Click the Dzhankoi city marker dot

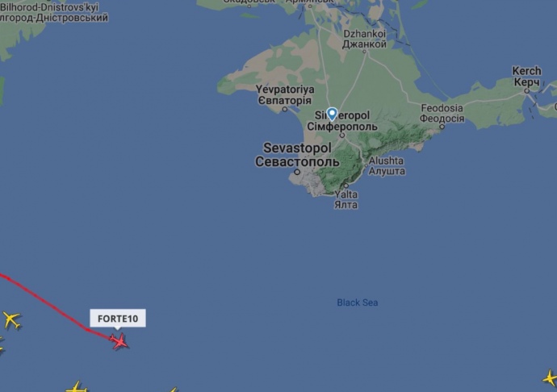[364, 52]
